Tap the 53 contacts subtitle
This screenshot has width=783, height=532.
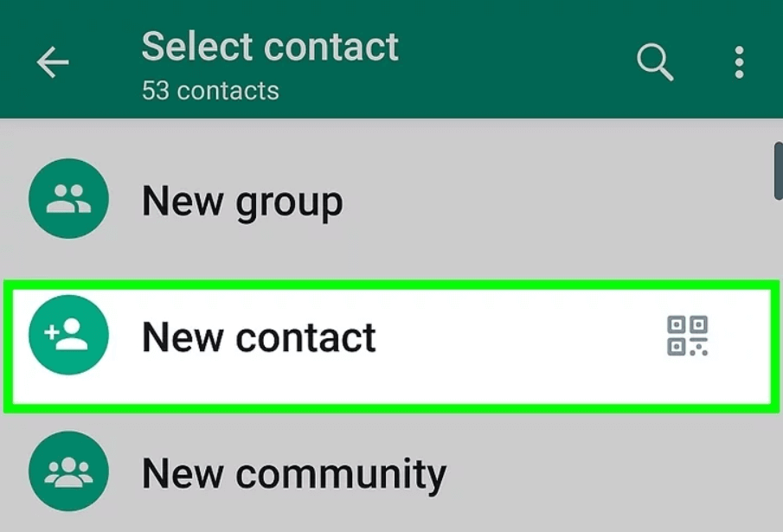[x=210, y=91]
